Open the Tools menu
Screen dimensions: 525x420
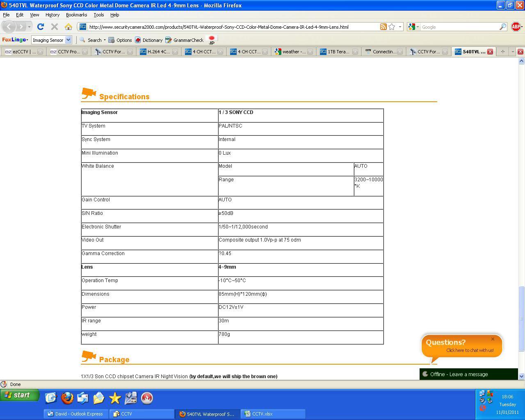point(98,15)
